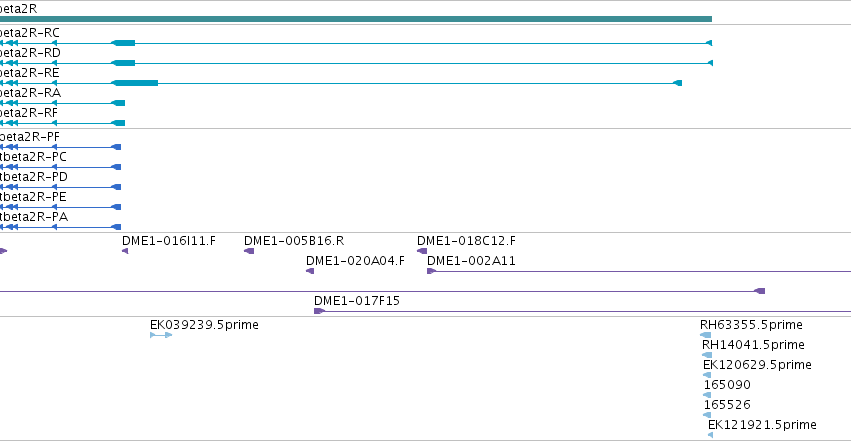The image size is (851, 441).
Task: Click the RH14041.5prime EST label
Action: [x=753, y=345]
